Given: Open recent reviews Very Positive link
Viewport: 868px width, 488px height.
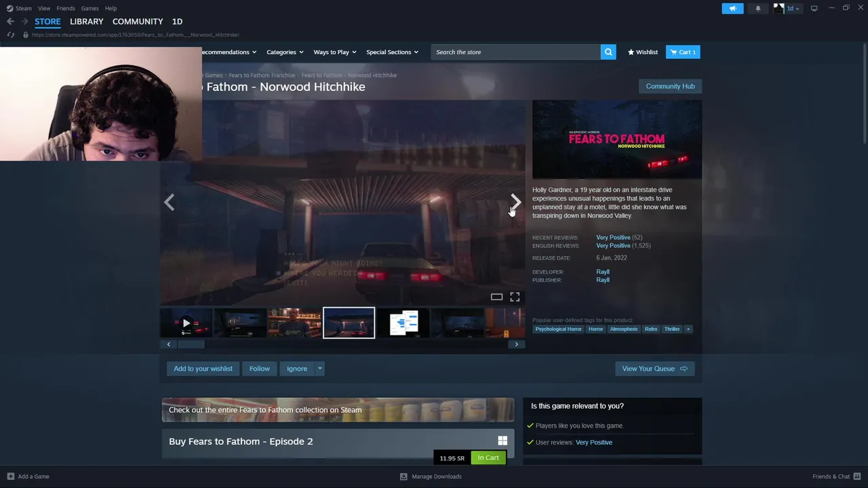Looking at the screenshot, I should [613, 237].
